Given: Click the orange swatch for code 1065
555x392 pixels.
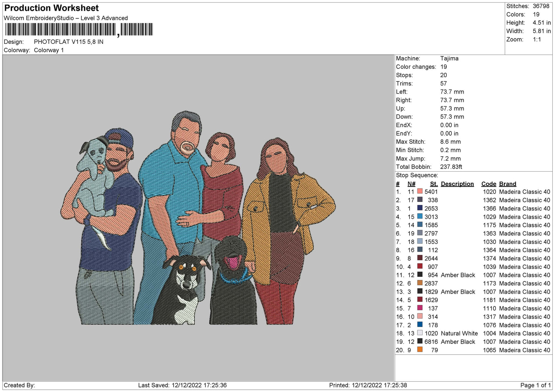Looking at the screenshot, I should (420, 350).
